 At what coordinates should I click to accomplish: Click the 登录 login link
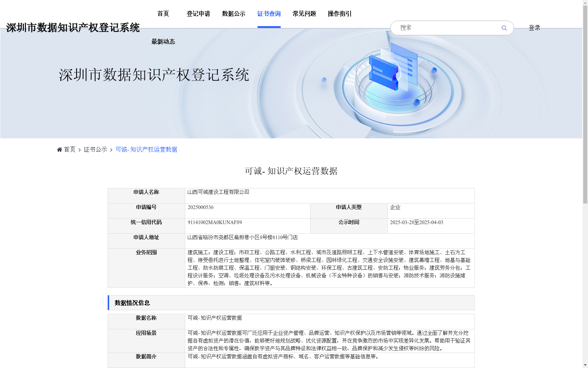[x=534, y=28]
